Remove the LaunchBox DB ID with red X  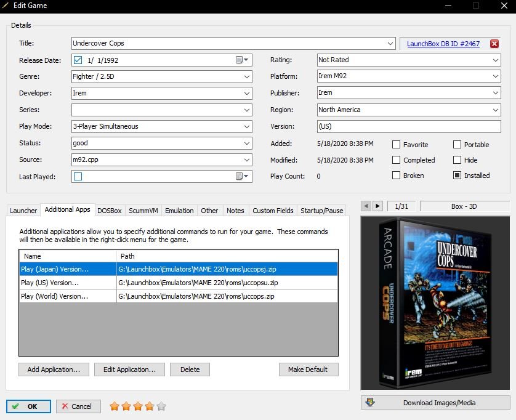[494, 44]
